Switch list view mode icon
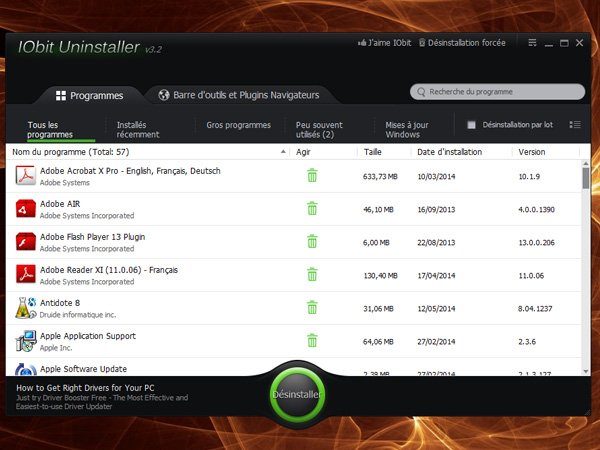The width and height of the screenshot is (600, 450). click(x=575, y=125)
